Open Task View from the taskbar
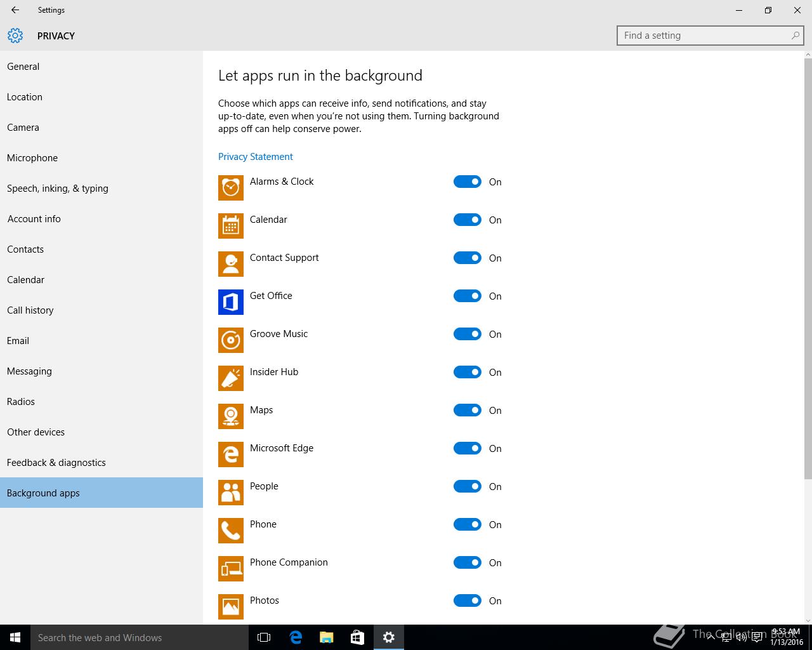The image size is (812, 650). coord(264,637)
